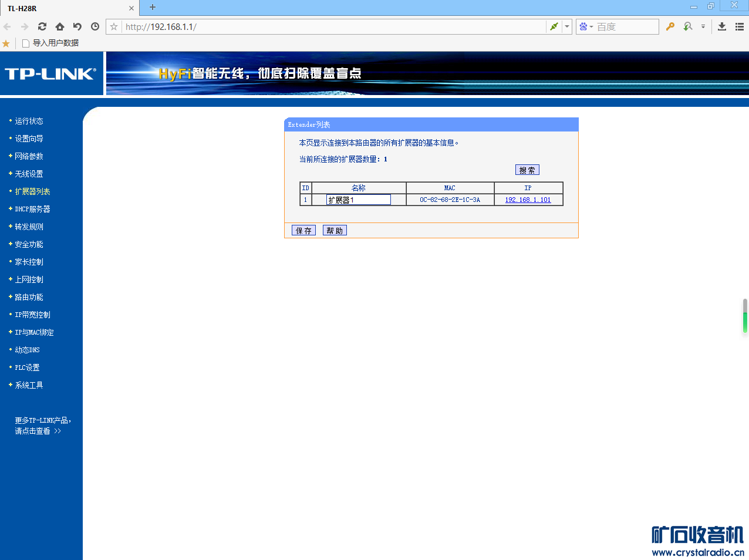Open Baidu search engine selector
This screenshot has height=560, width=749.
(586, 26)
